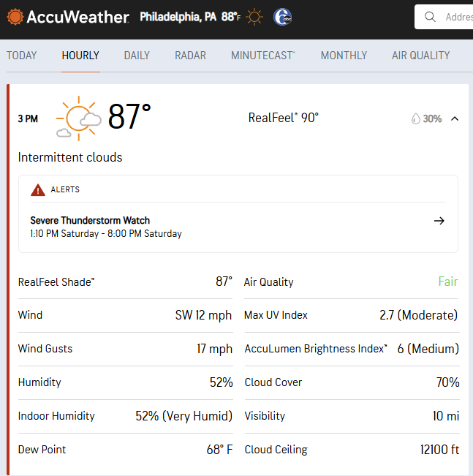Open alert details with arrow icon
Viewport: 473px width, 476px height.
[x=439, y=221]
